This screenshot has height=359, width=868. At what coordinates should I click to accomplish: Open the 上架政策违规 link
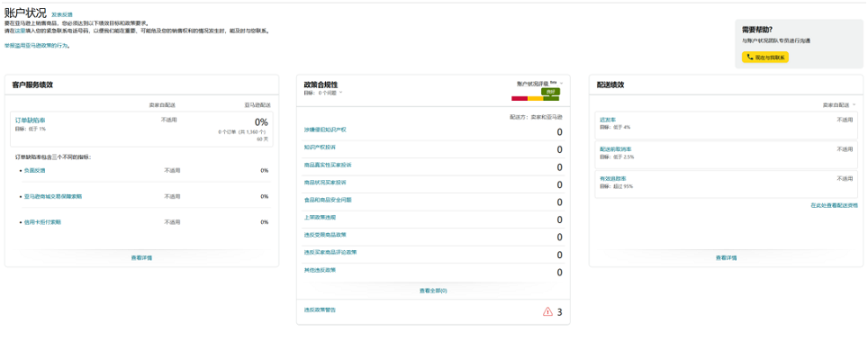(320, 218)
